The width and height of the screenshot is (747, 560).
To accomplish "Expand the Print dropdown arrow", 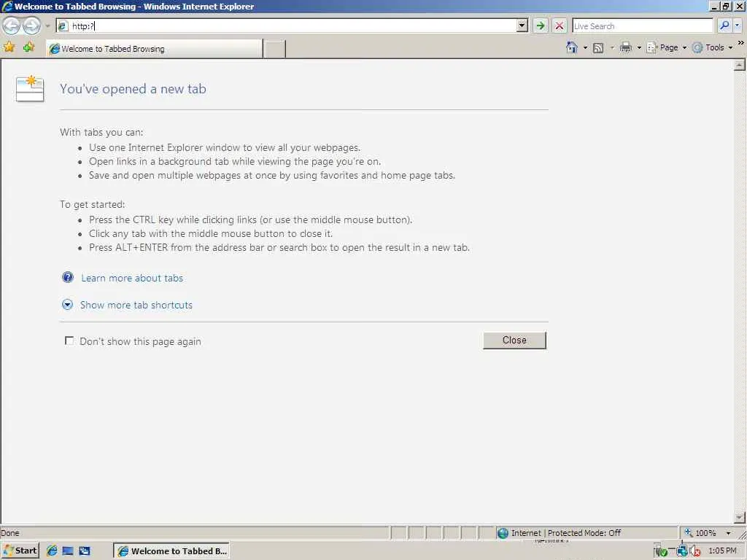I will (639, 47).
